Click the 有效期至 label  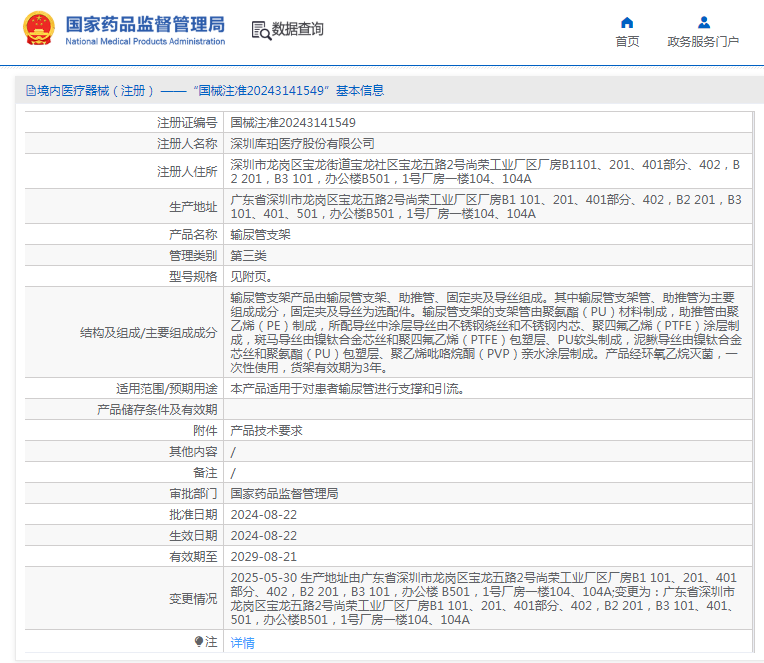[193, 556]
